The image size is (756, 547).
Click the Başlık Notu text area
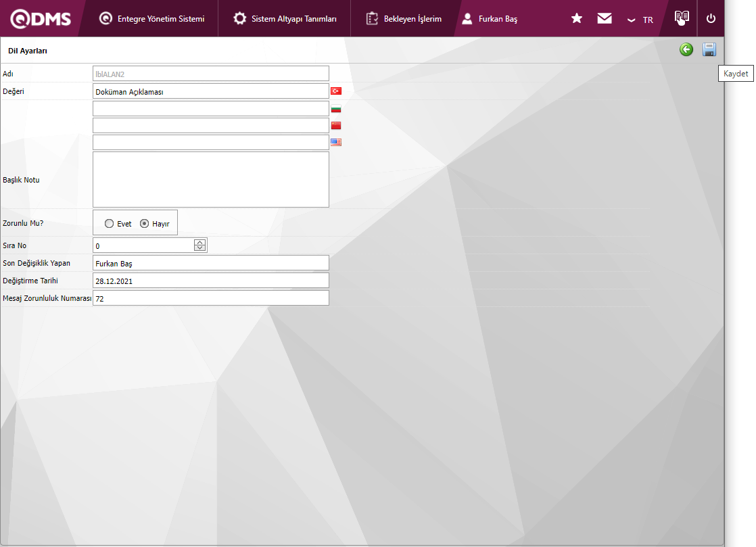[211, 179]
